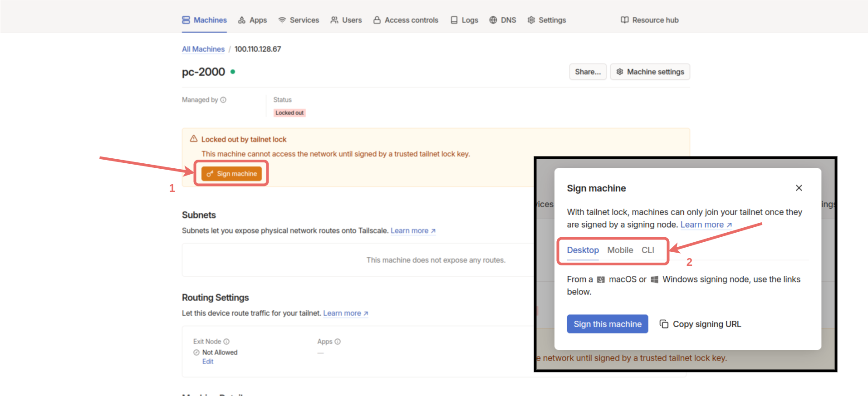Open the Users tab

[346, 20]
